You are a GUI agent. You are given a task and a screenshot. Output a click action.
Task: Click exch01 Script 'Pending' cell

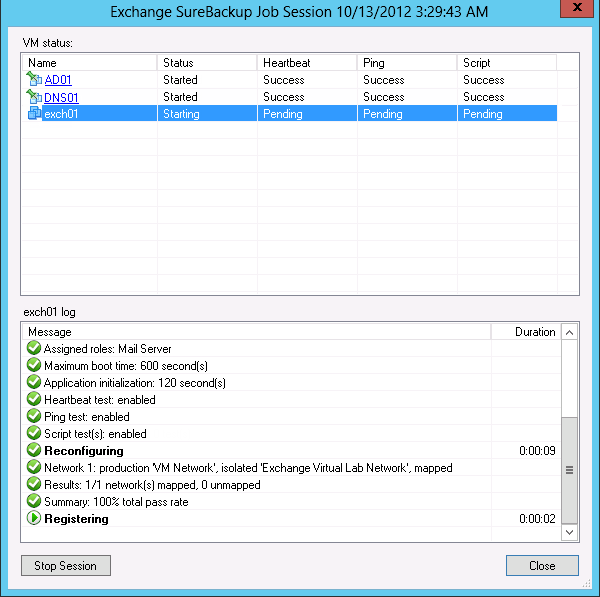point(507,114)
